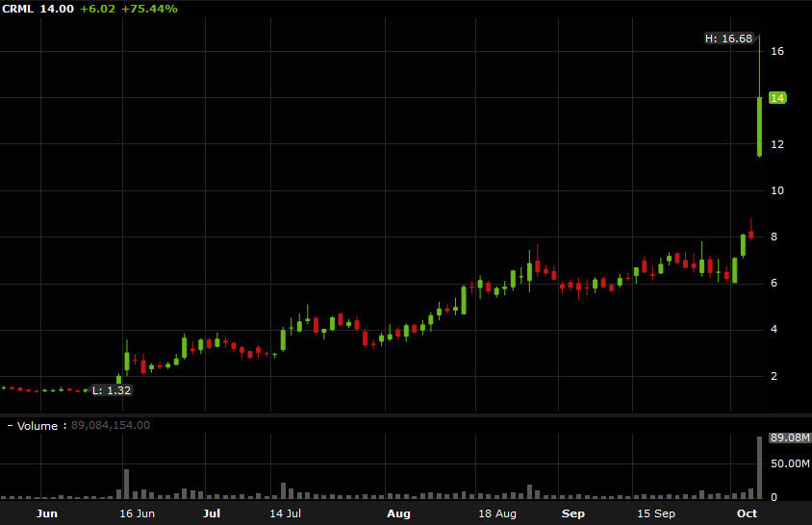Viewport: 812px width, 525px height.
Task: Click the 16 Jun date axis label
Action: [137, 513]
